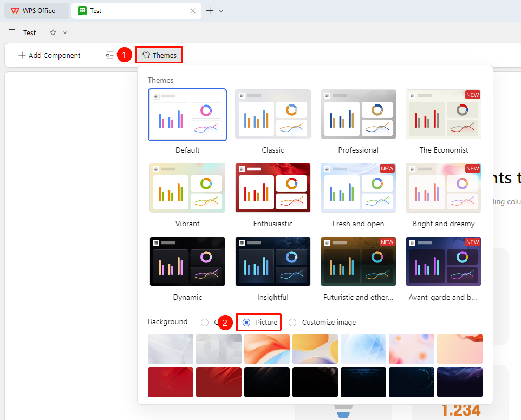Screen dimensions: 521x420
Task: Expand the chevron next to the star icon
Action: (65, 32)
